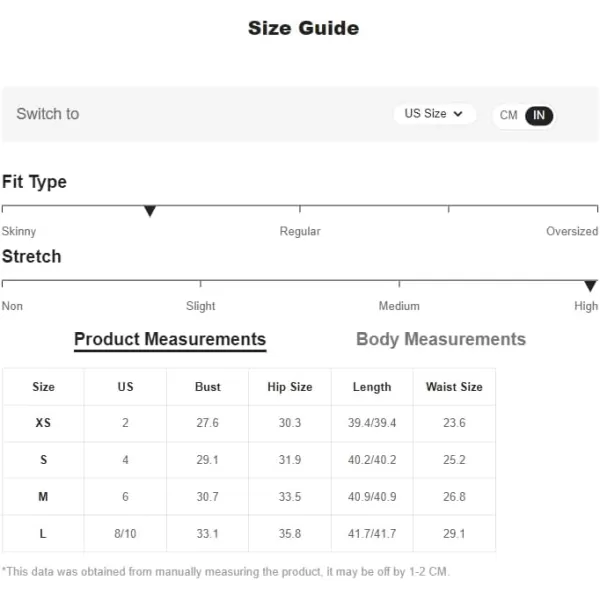Click the Slight stretch label
Viewport: 600px width, 600px height.
[201, 306]
